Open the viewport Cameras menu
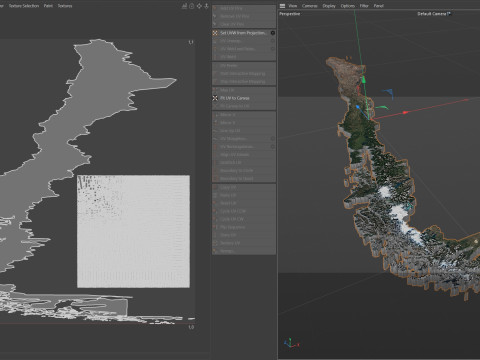The image size is (480, 360). tap(310, 6)
